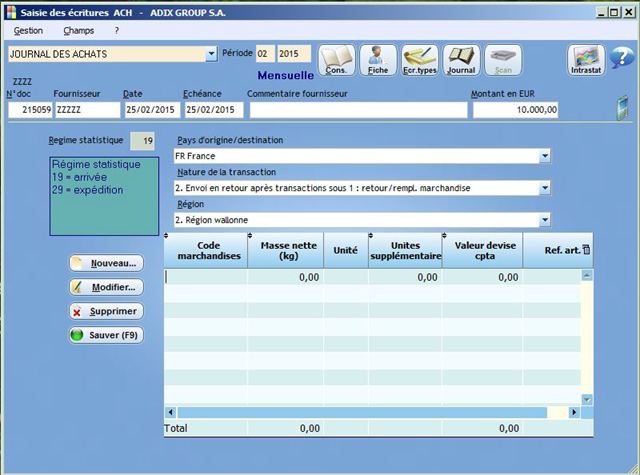Image resolution: width=640 pixels, height=475 pixels.
Task: Click the Régime statistique info box
Action: [104, 196]
